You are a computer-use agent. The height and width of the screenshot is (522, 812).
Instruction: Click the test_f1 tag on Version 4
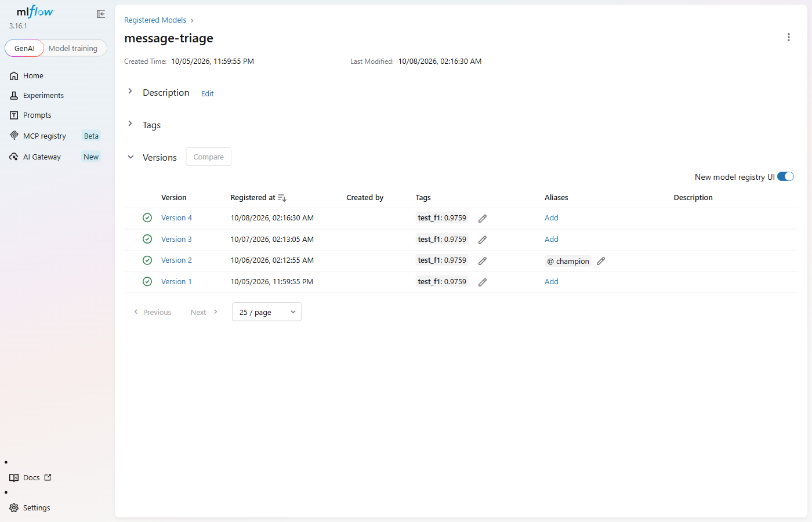pyautogui.click(x=442, y=218)
